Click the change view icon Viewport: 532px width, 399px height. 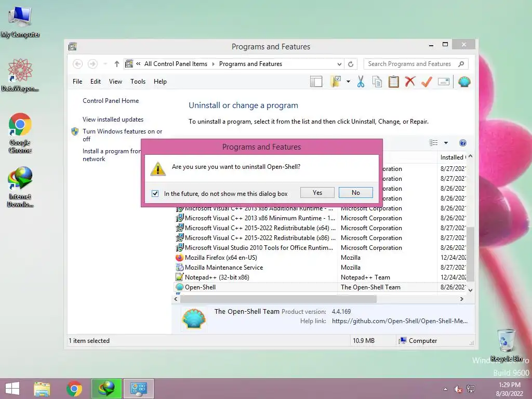pos(434,143)
